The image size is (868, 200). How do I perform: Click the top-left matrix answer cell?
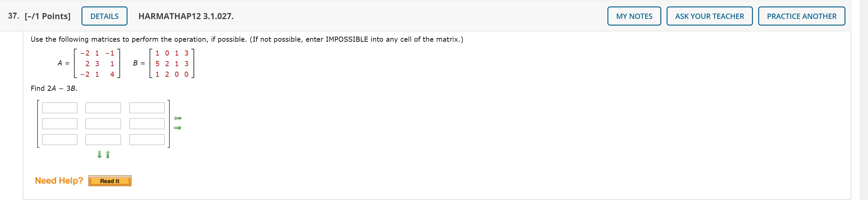pos(59,108)
